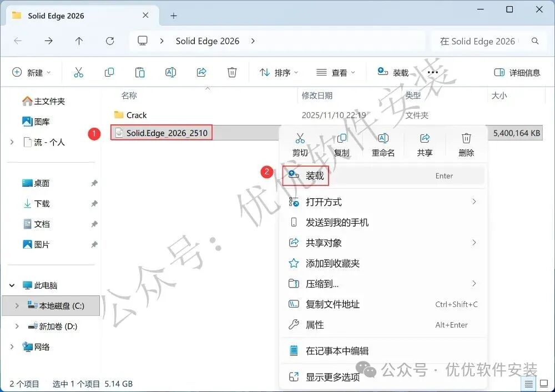Click 共享 in the context menu
The width and height of the screenshot is (555, 392).
coord(425,144)
